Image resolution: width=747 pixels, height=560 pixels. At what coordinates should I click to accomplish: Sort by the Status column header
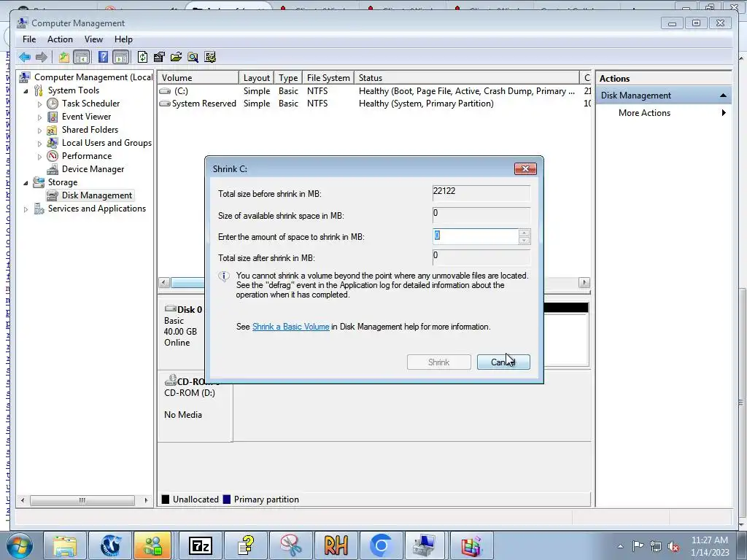(466, 77)
